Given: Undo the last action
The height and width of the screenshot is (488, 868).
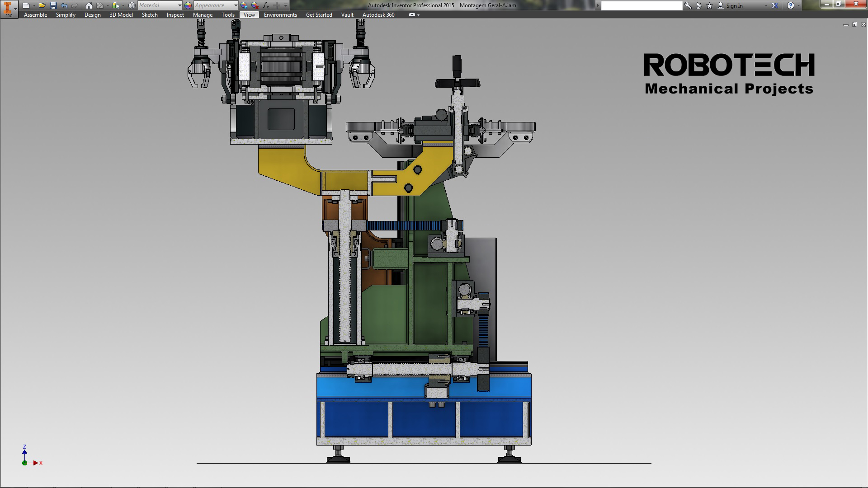Looking at the screenshot, I should [x=64, y=5].
